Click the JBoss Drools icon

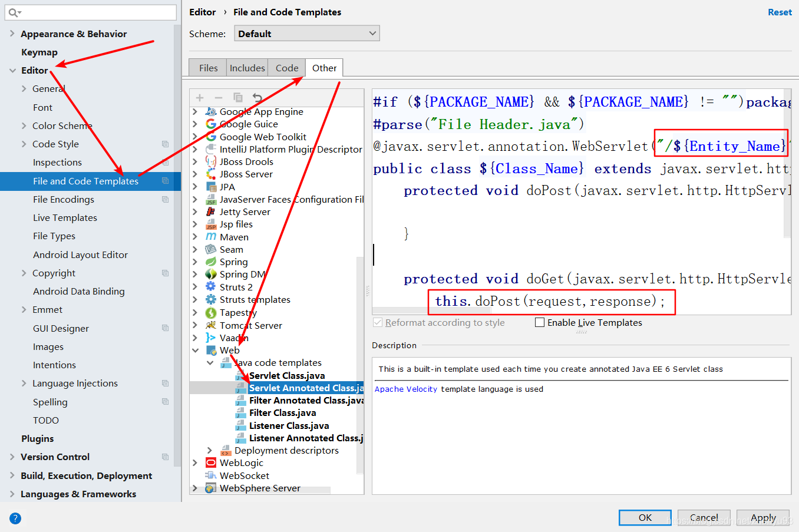pos(211,161)
